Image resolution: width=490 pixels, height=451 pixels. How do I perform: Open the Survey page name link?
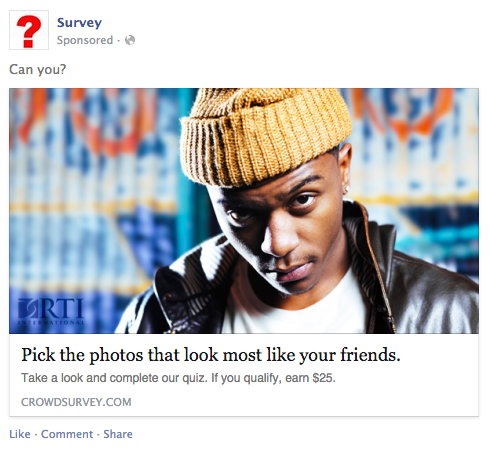click(x=79, y=23)
